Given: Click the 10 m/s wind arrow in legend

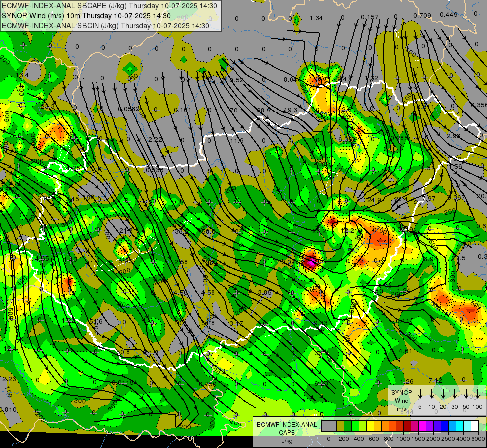Looking at the screenshot, I should [x=432, y=393].
